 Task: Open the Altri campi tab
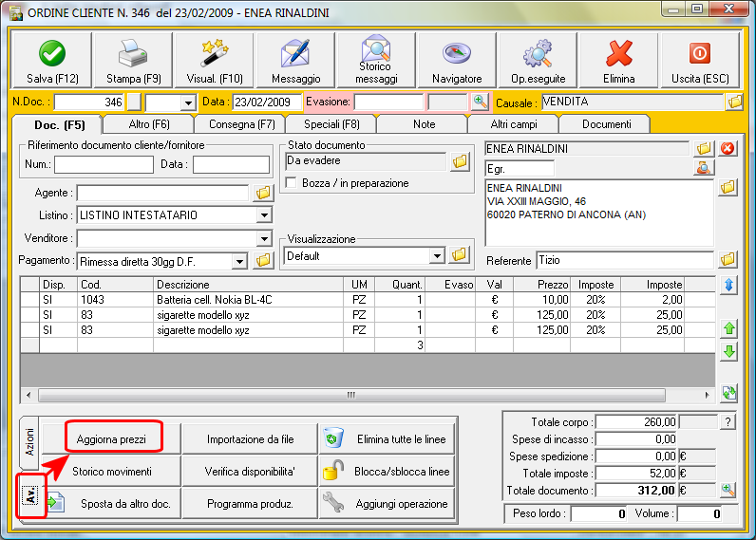[x=513, y=124]
